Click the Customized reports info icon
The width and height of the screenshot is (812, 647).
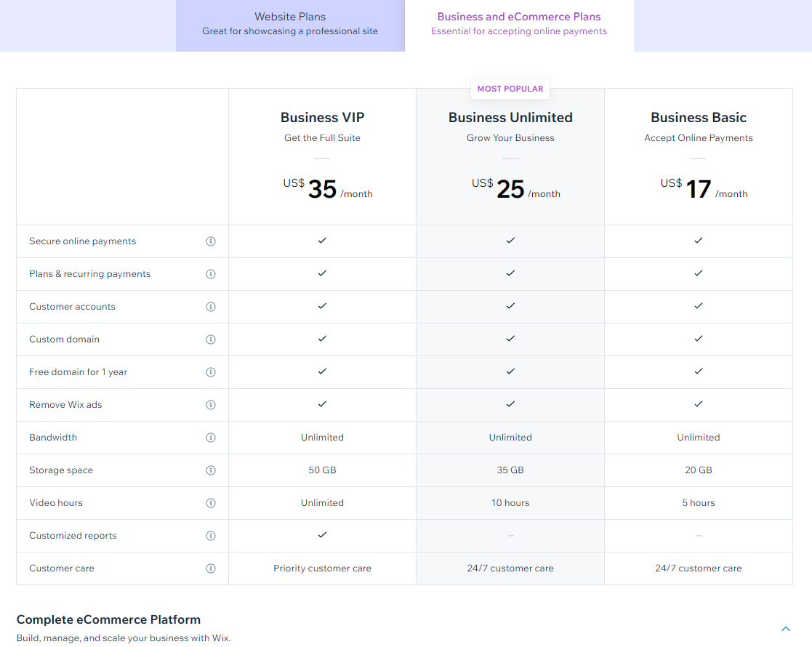211,536
